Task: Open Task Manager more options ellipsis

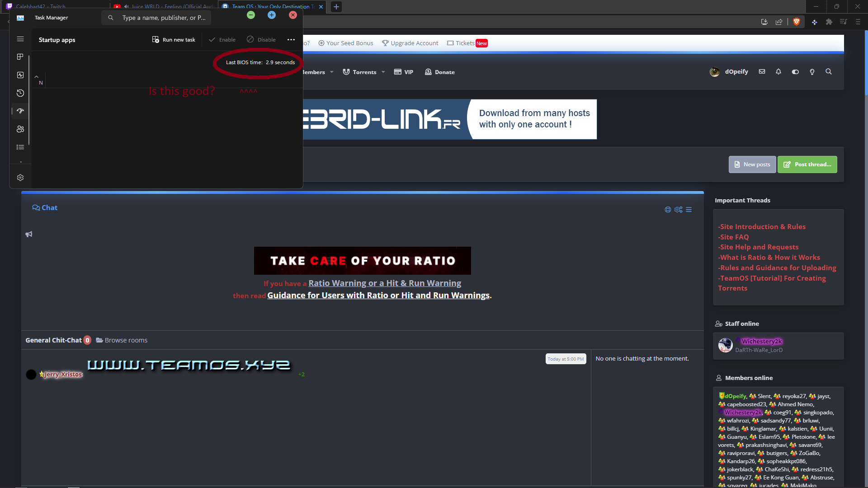Action: (291, 40)
